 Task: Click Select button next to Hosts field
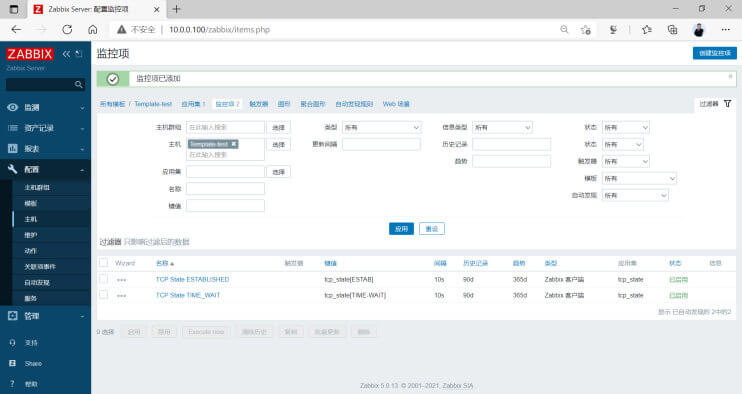tap(278, 144)
